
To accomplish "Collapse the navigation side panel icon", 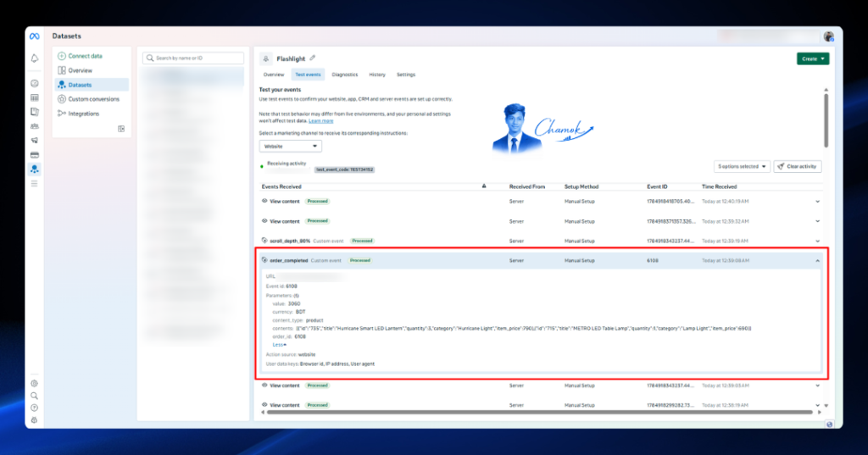I will point(121,129).
